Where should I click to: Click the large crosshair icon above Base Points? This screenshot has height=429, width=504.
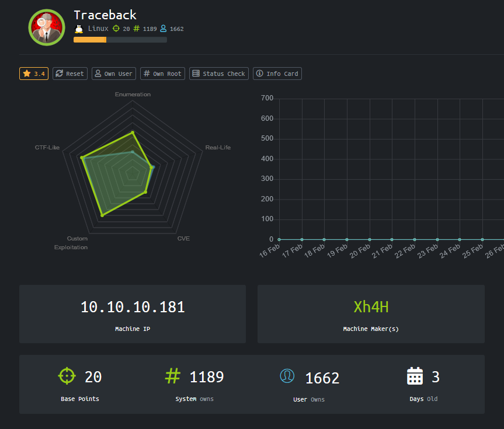click(x=67, y=376)
